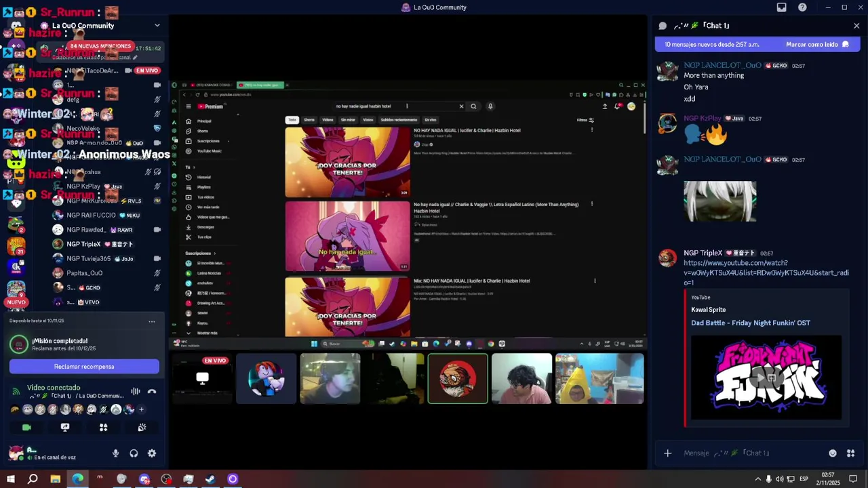Click the share screen icon
The height and width of the screenshot is (488, 868).
coord(65,428)
